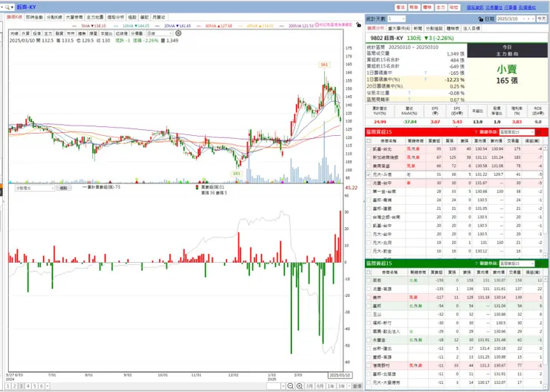Viewport: 550px width, 392px height.
Task: Select the 港商野村 seller row
Action: click(454, 365)
